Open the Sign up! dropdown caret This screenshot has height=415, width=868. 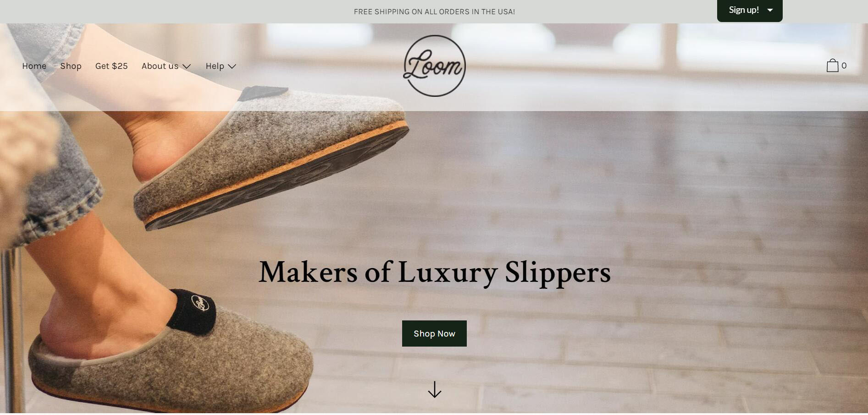[x=770, y=10]
